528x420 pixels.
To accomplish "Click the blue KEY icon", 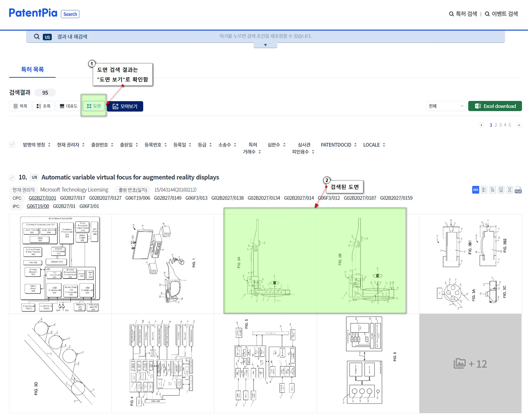I will (475, 190).
